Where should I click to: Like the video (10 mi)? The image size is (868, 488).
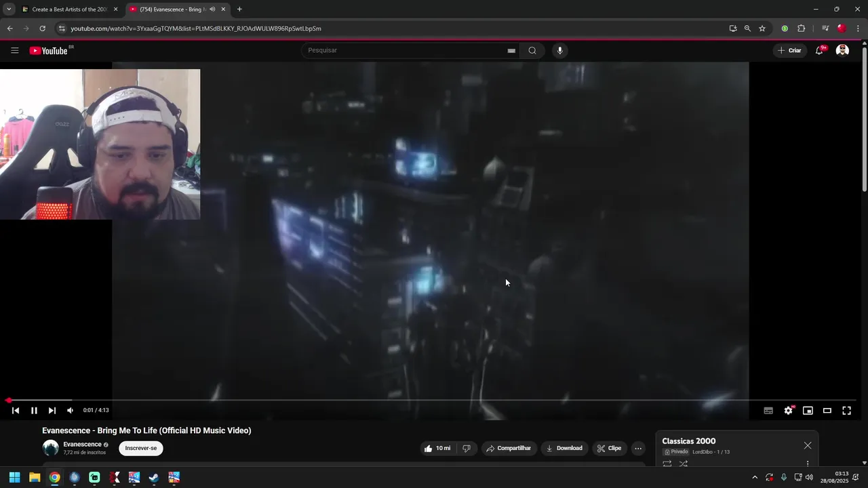[437, 448]
